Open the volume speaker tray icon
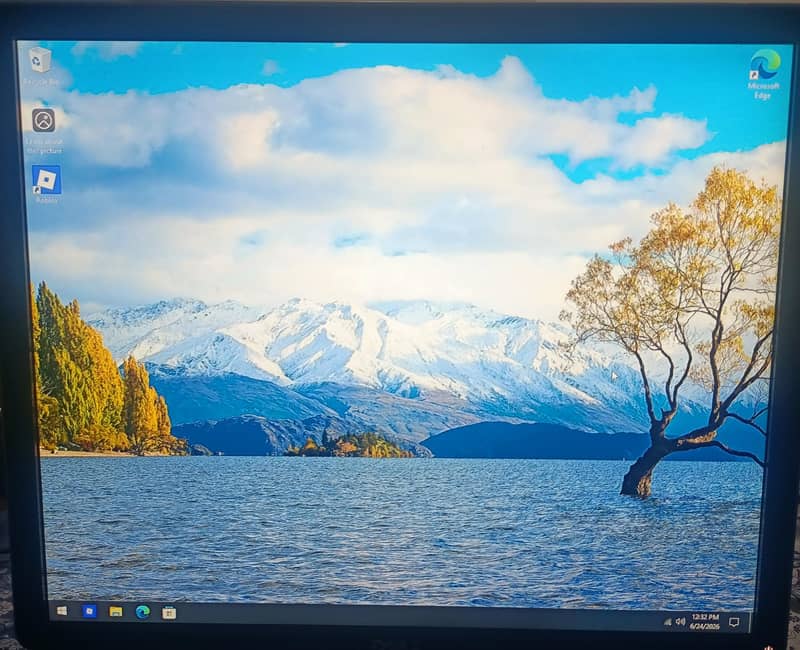The image size is (800, 650). tap(680, 621)
